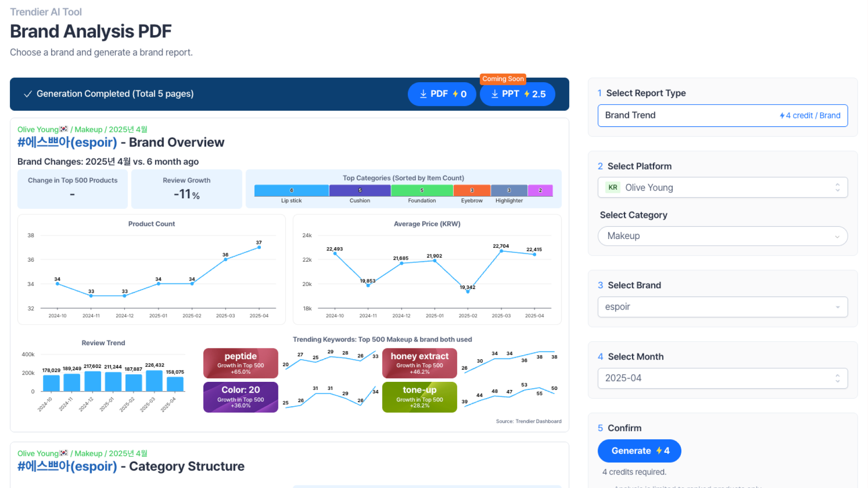The height and width of the screenshot is (488, 868).
Task: Click the 158,075 bar in Review Trend
Action: pos(175,384)
